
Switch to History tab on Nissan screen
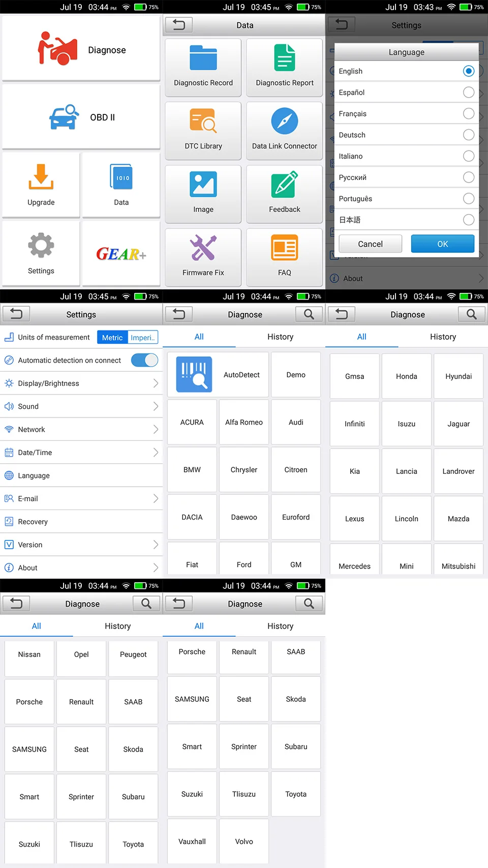point(118,626)
